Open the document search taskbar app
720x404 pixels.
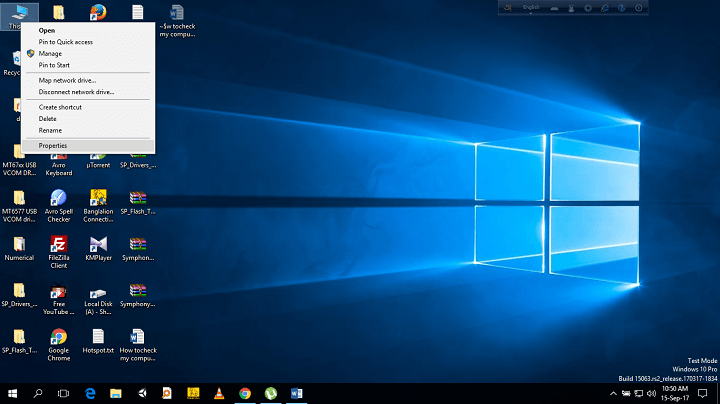coord(167,393)
